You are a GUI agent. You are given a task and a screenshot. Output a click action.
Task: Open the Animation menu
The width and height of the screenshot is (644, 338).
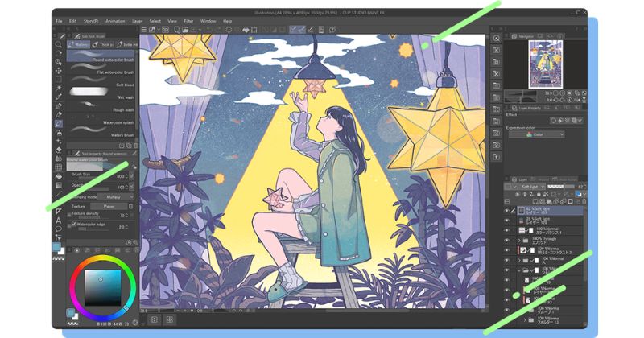tap(115, 21)
